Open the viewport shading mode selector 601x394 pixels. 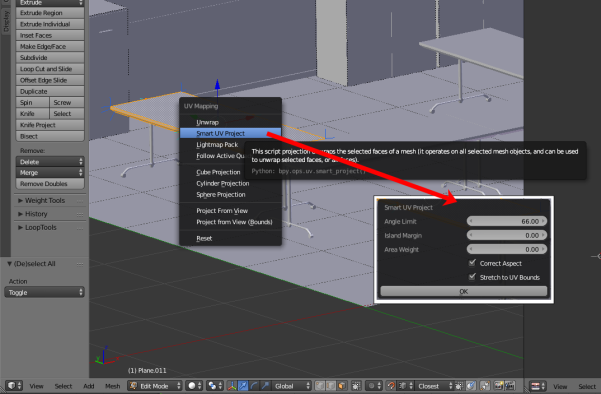[195, 386]
